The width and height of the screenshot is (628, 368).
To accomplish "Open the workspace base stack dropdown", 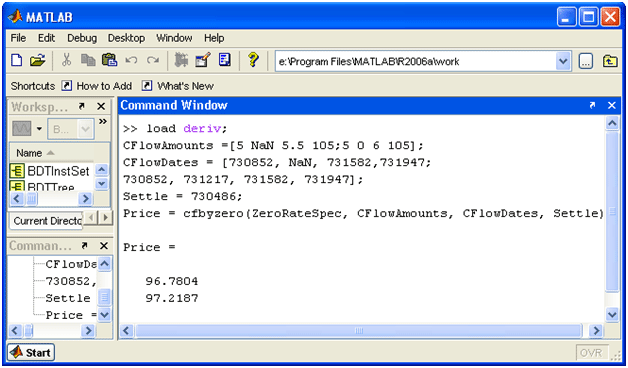I will pyautogui.click(x=71, y=129).
